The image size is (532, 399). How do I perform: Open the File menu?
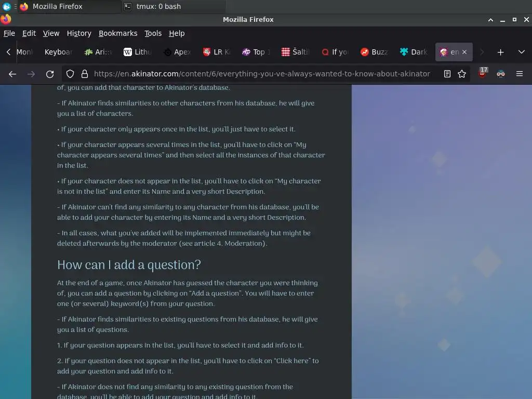pyautogui.click(x=9, y=33)
